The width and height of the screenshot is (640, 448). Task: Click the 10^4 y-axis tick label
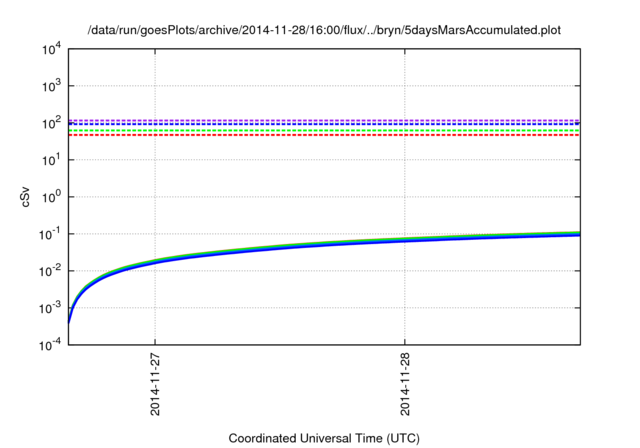click(51, 49)
